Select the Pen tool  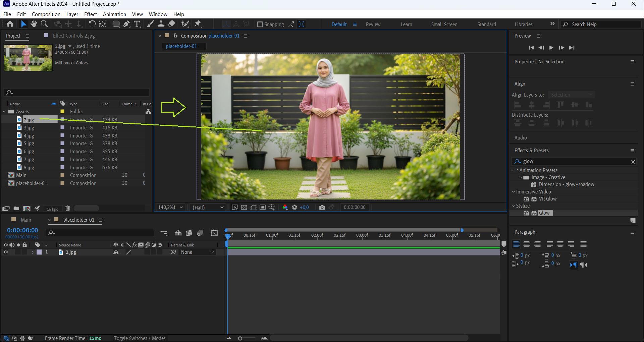click(126, 24)
